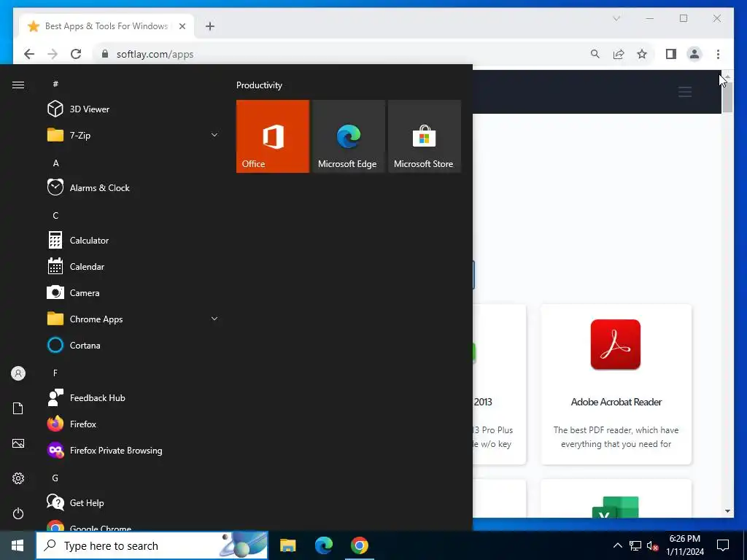This screenshot has height=560, width=747.
Task: Bookmark this tab with the star
Action: 642,54
